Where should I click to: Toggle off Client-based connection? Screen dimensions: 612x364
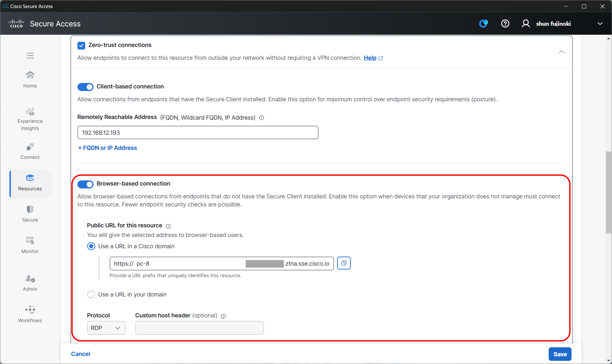click(x=85, y=87)
